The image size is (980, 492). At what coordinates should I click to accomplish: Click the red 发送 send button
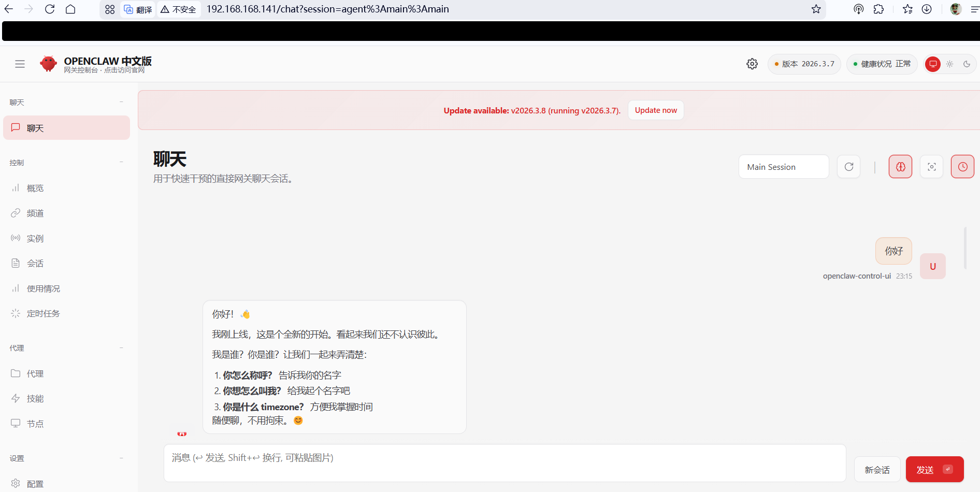click(x=934, y=469)
